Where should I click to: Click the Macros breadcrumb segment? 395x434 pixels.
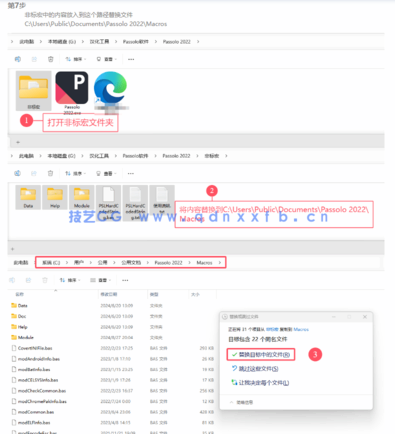pyautogui.click(x=204, y=263)
